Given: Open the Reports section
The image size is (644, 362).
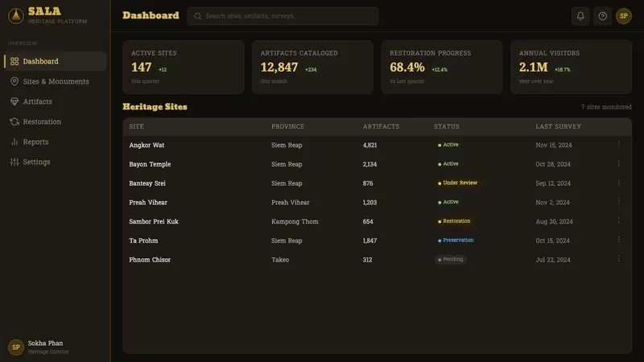Looking at the screenshot, I should click(x=56, y=142).
